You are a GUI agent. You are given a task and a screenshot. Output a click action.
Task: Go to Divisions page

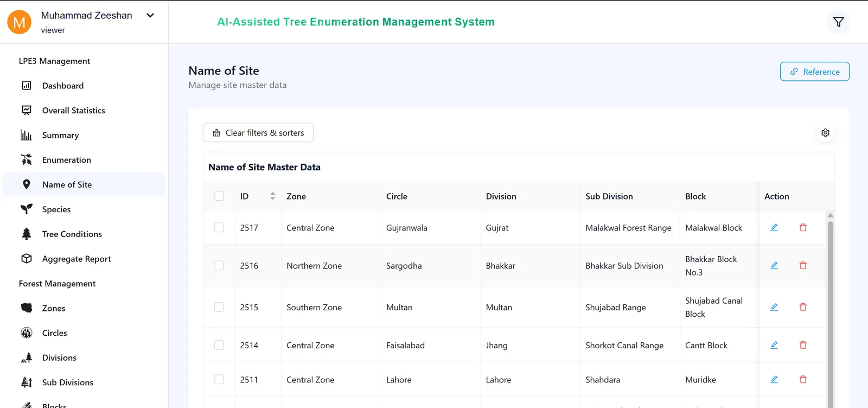(x=84, y=358)
